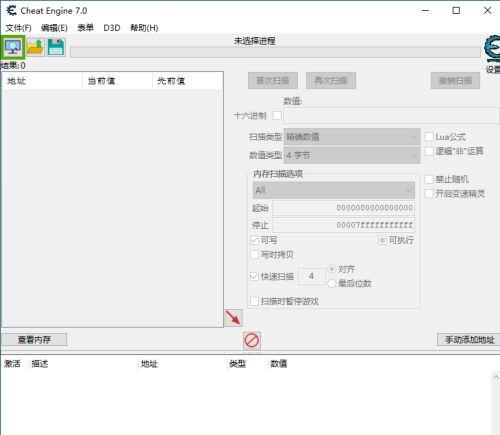Expand the memory region All dropdown
Screen dimensions: 500x435
pos(334,190)
